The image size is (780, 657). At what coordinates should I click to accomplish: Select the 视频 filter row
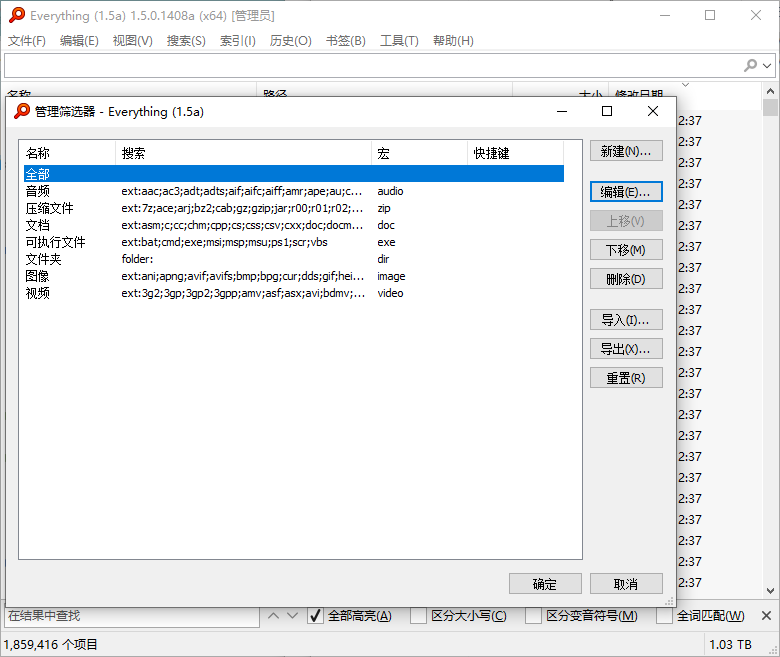tap(293, 293)
